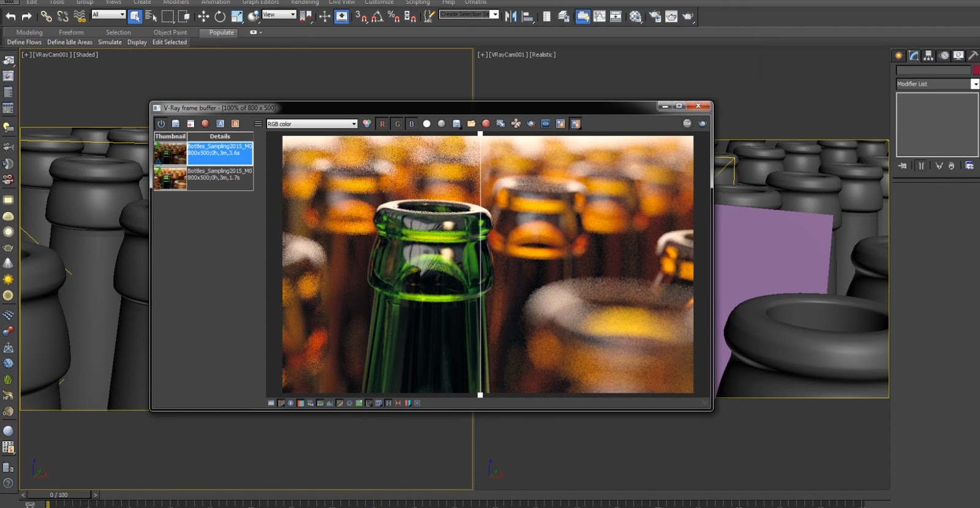Set render as A in history

point(220,124)
